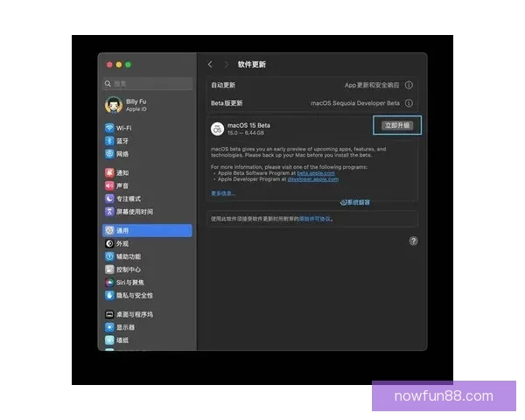This screenshot has height=420, width=525.
Task: Select the General (通用) gear icon
Action: tap(109, 231)
